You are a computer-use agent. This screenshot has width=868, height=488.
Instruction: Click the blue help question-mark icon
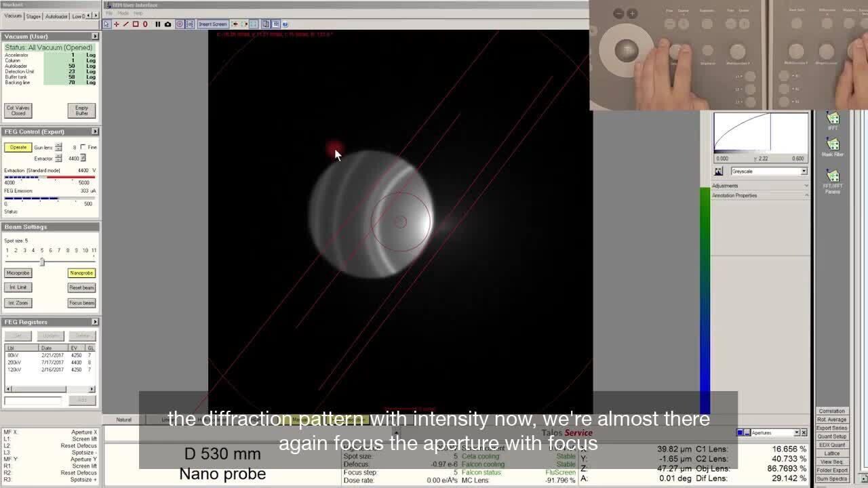[x=285, y=24]
